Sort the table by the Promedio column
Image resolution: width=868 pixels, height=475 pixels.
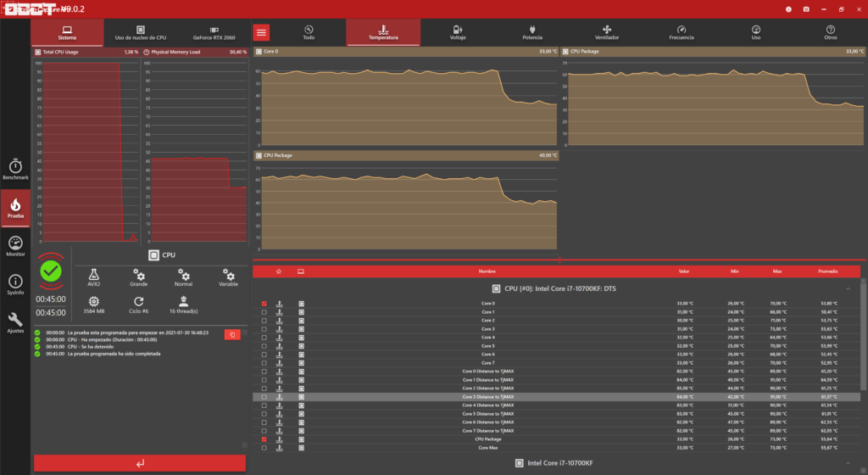pyautogui.click(x=827, y=271)
